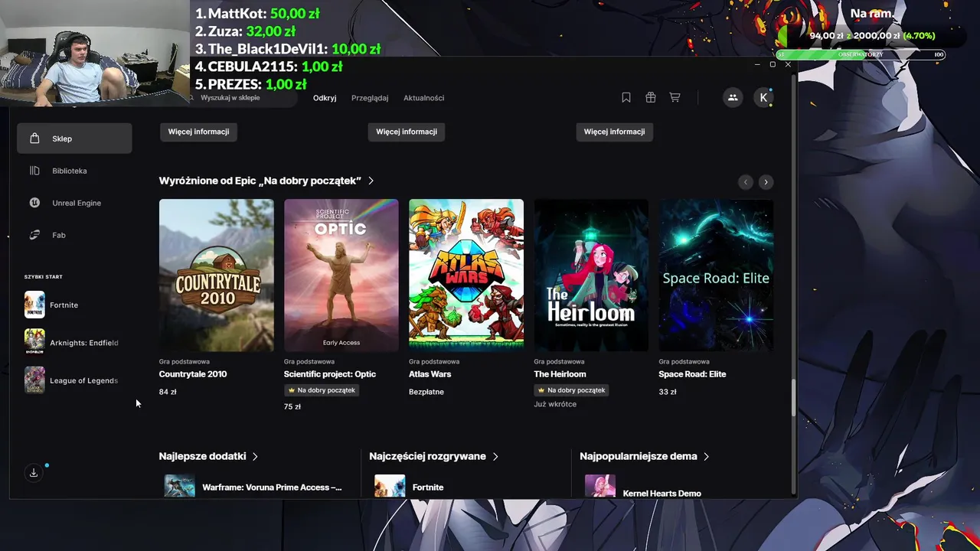This screenshot has width=980, height=551.
Task: Switch to the Przeglądaj tab
Action: [x=370, y=98]
